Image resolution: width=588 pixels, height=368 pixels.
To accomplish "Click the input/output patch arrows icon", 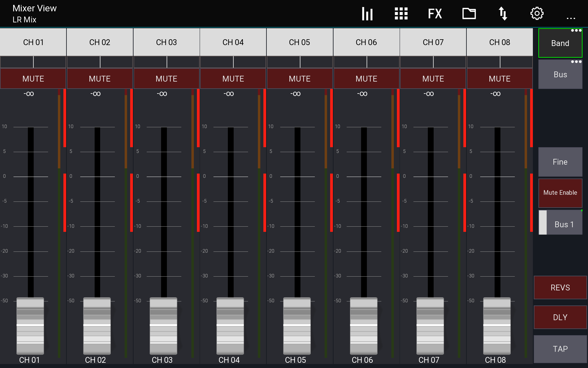I will 503,13.
